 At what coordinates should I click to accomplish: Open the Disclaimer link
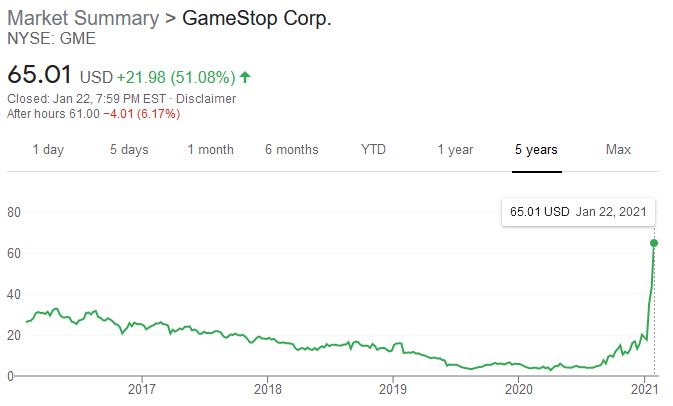pyautogui.click(x=207, y=99)
